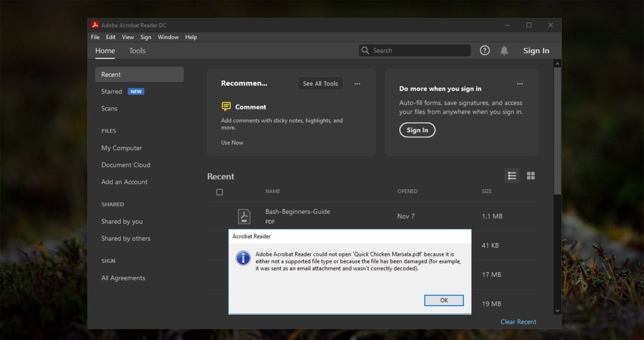
Task: Click the blue information icon in error dialog
Action: click(243, 258)
